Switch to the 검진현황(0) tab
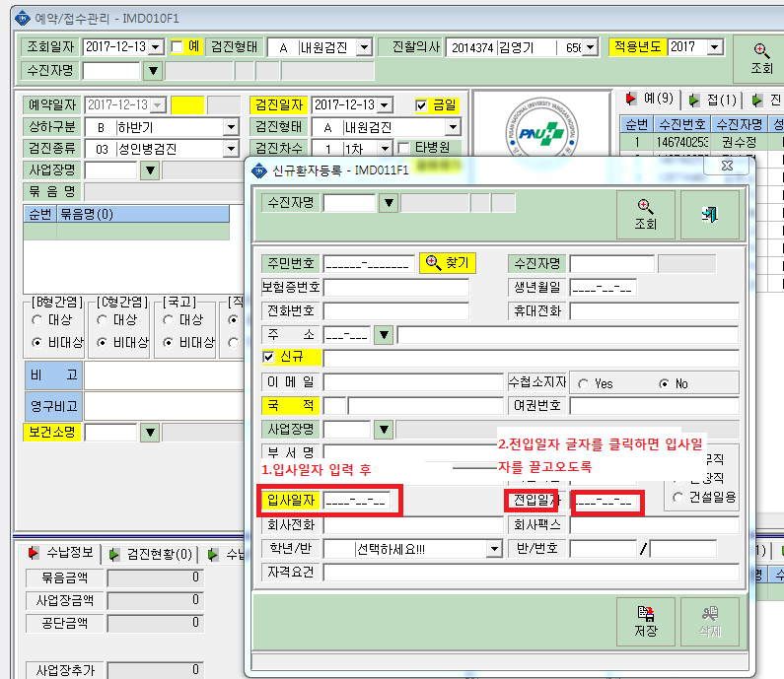The image size is (784, 679). 153,554
